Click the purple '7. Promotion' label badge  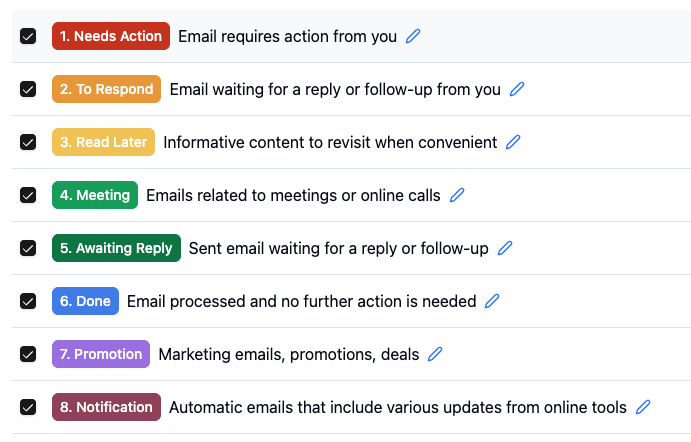pos(101,354)
